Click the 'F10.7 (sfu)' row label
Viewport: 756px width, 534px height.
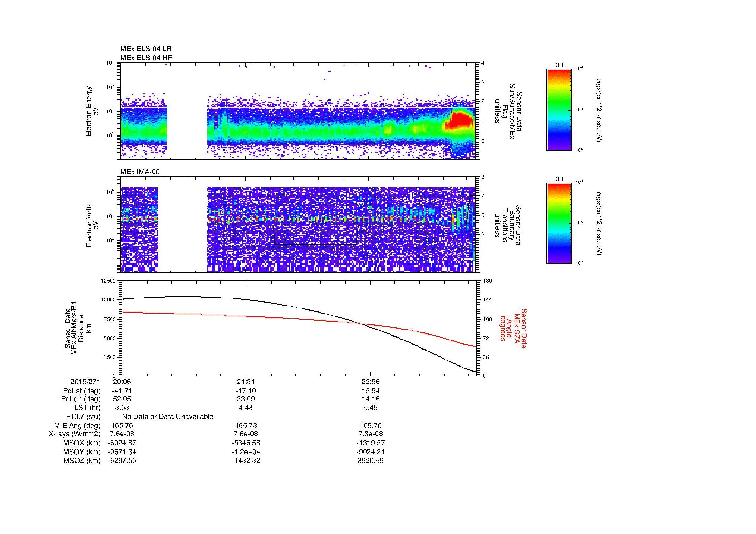(x=83, y=416)
